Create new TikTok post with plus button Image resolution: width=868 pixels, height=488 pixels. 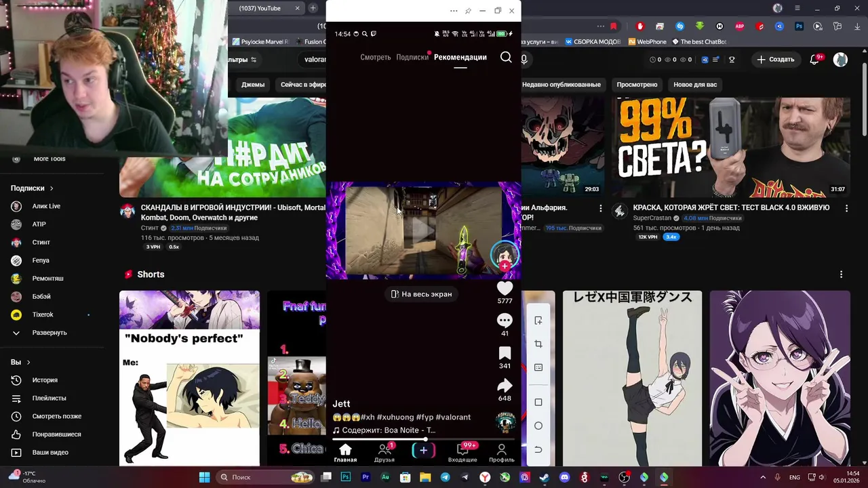[423, 450]
